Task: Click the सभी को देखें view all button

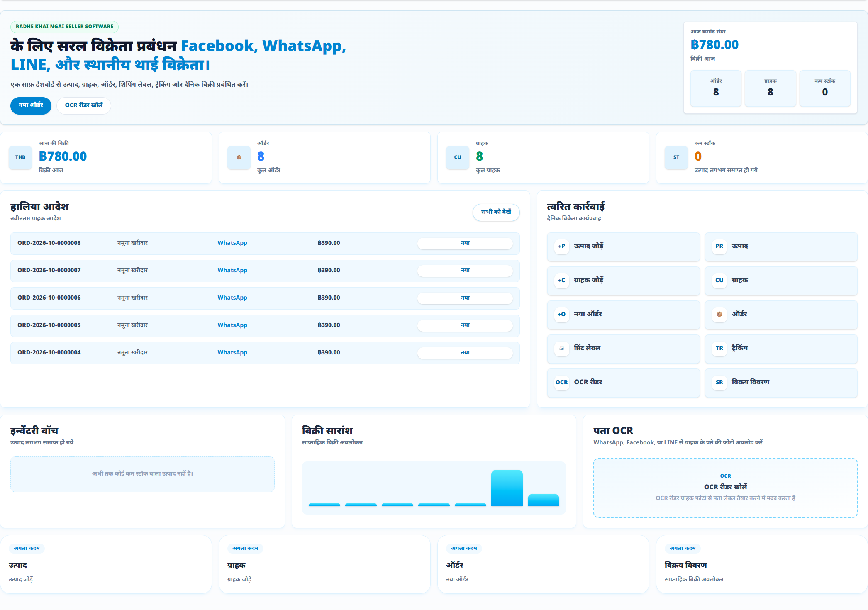Action: [496, 212]
